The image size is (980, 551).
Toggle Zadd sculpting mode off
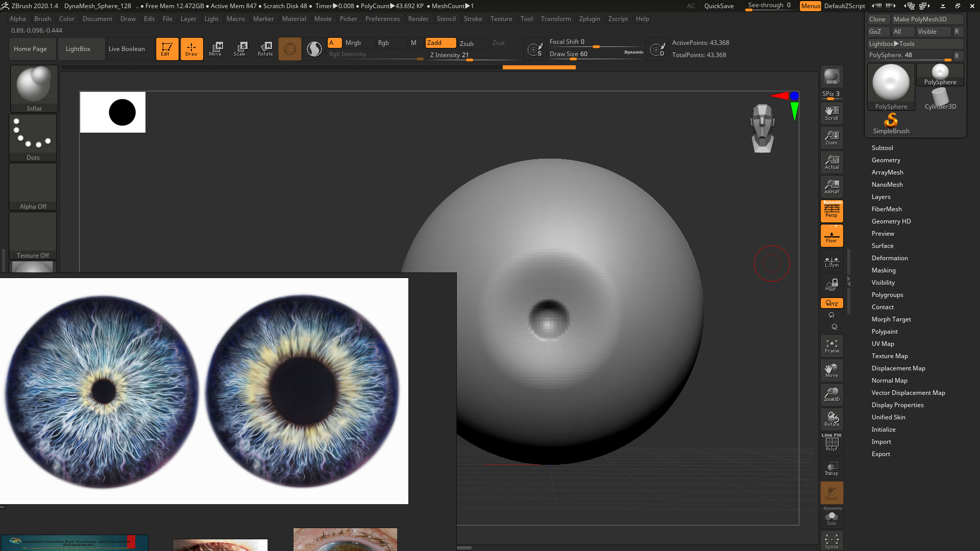(x=440, y=43)
